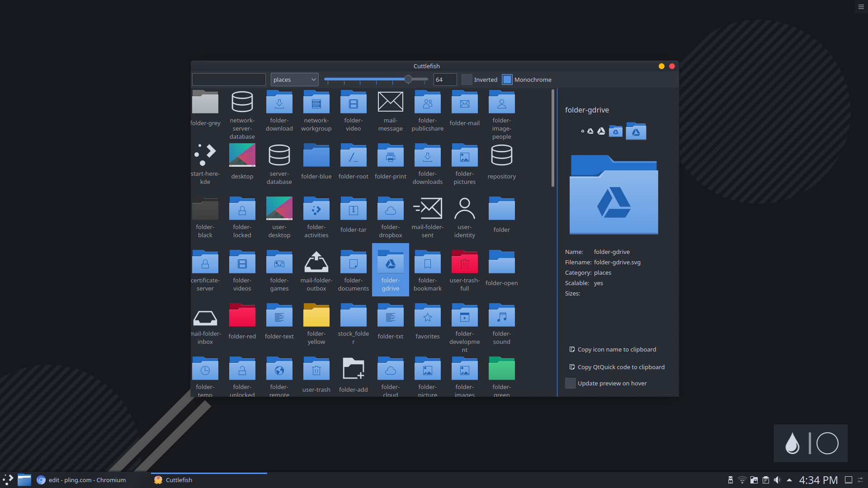Select the folder-bookmark icon

point(428,262)
